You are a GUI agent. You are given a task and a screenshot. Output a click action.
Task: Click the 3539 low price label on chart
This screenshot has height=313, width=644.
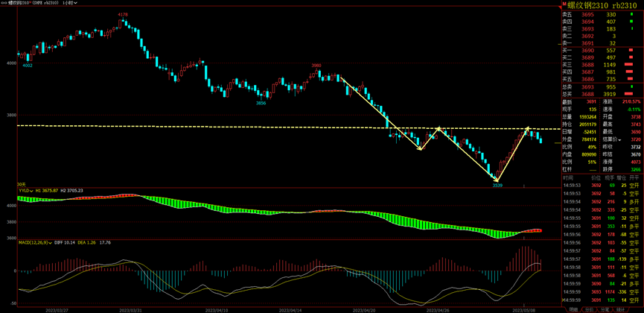coord(497,186)
